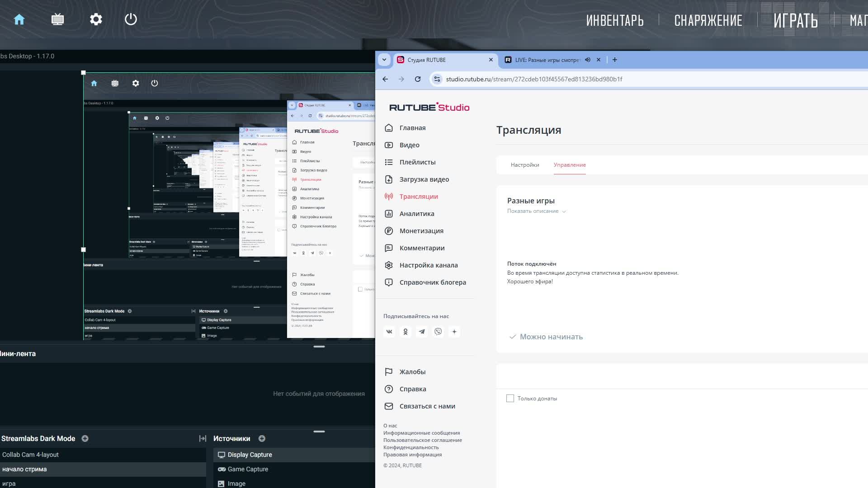
Task: Enable the Только донаты checkbox
Action: (x=510, y=399)
